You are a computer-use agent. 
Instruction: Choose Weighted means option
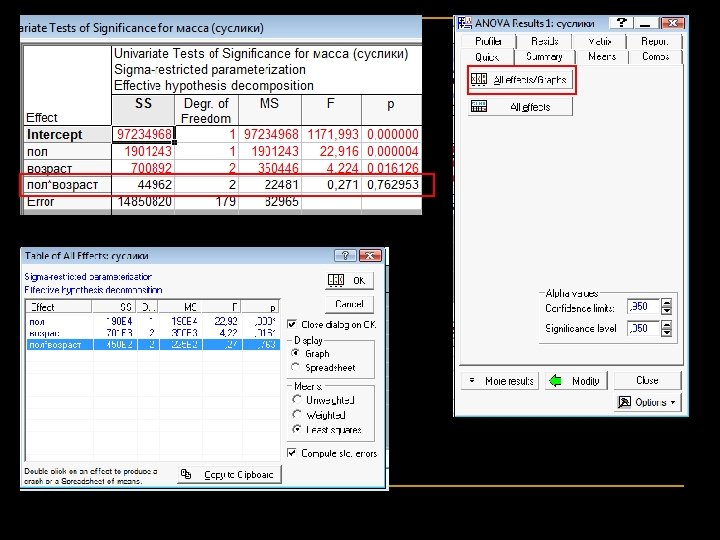(297, 415)
